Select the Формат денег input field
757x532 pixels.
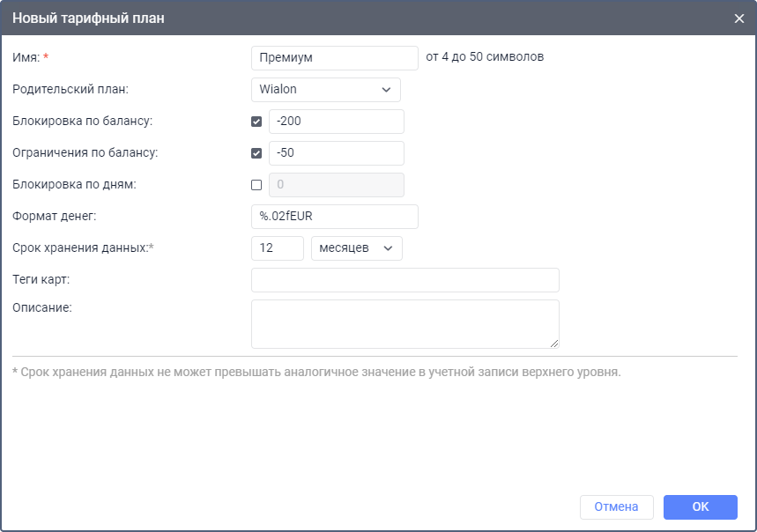click(334, 217)
